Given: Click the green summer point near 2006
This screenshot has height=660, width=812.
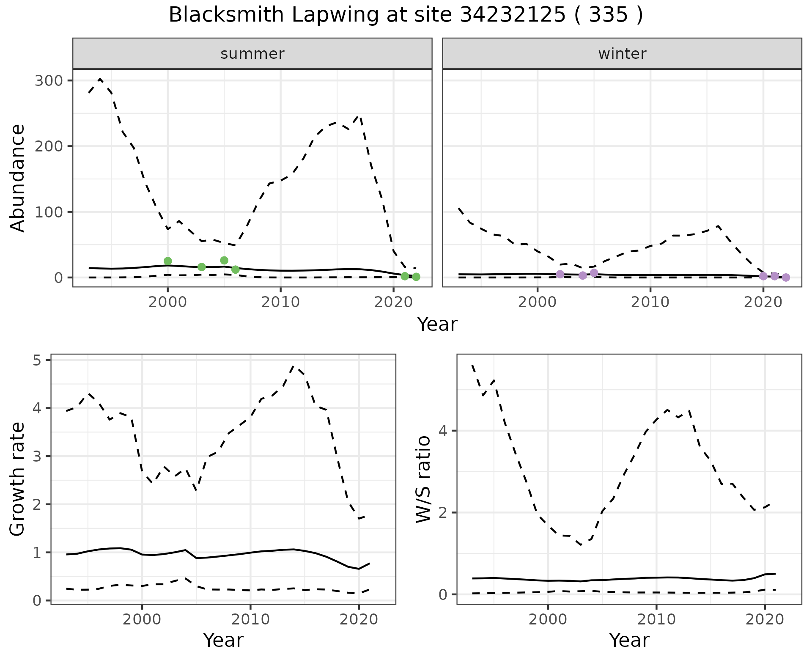Looking at the screenshot, I should tap(236, 269).
